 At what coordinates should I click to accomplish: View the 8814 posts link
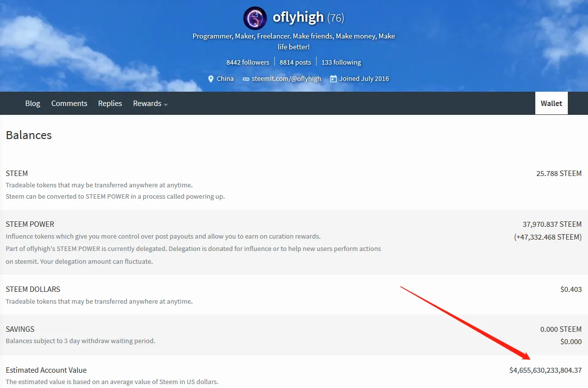tap(295, 62)
